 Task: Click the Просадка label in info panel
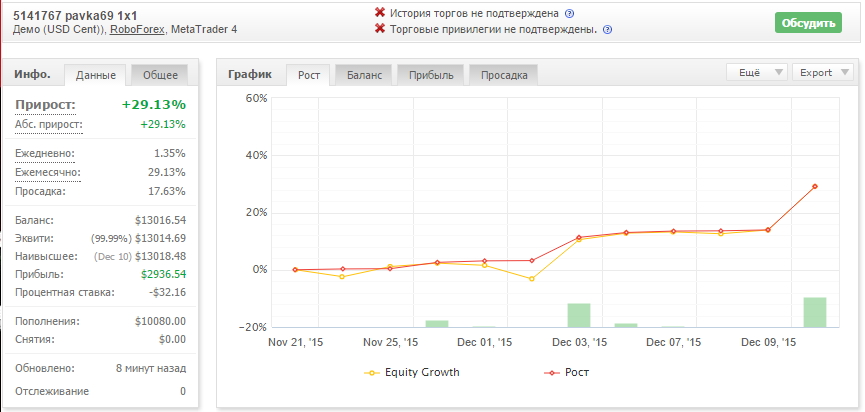click(x=40, y=191)
